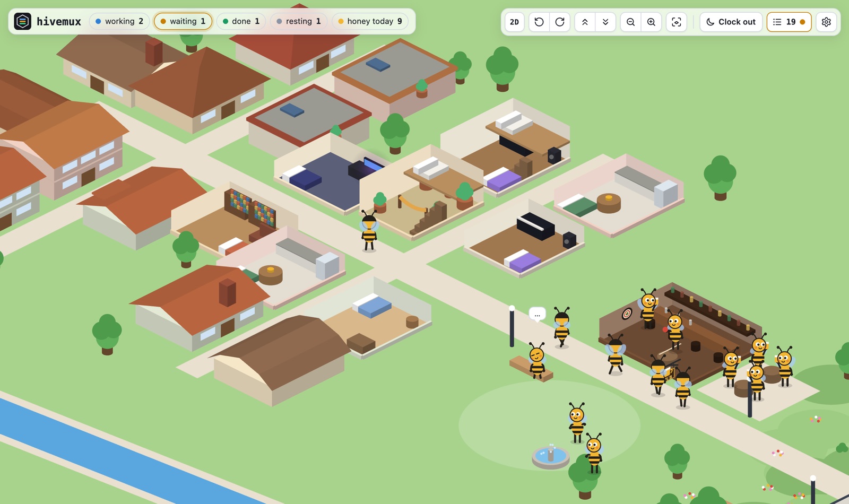Open settings gear
Viewport: 849px width, 504px height.
[x=826, y=22]
